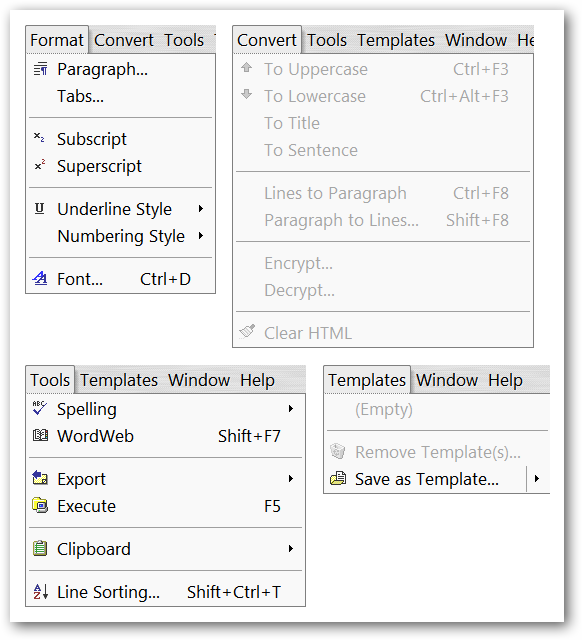
Task: Open the Save as Template split arrow
Action: coord(537,478)
